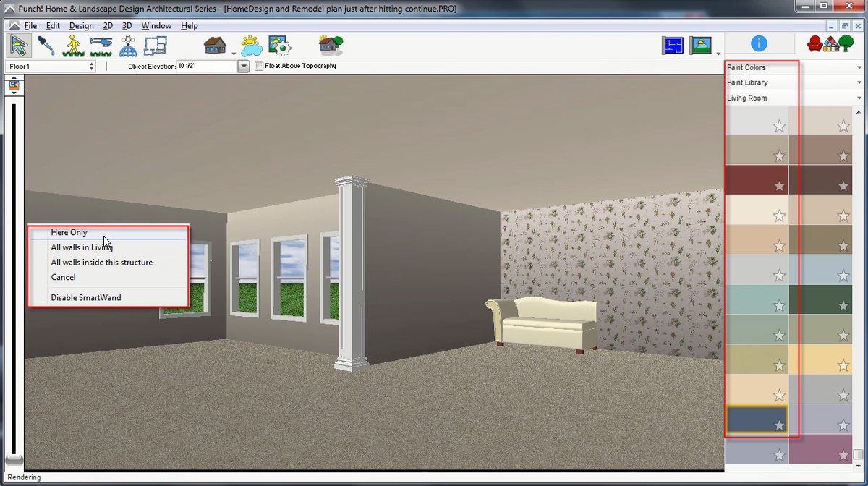Open the floor plan view icon
868x486 pixels.
[155, 46]
